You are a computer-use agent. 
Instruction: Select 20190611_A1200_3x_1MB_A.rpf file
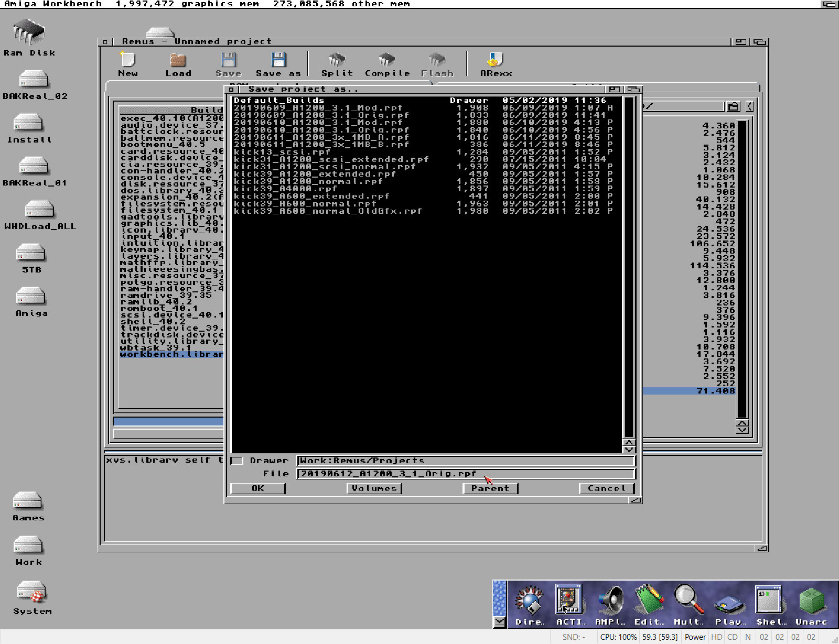point(426,137)
